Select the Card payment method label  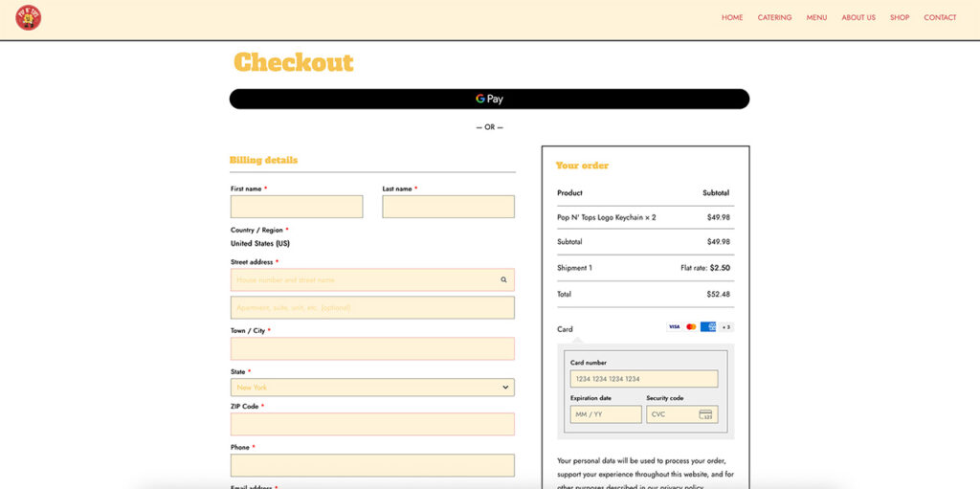click(x=565, y=329)
